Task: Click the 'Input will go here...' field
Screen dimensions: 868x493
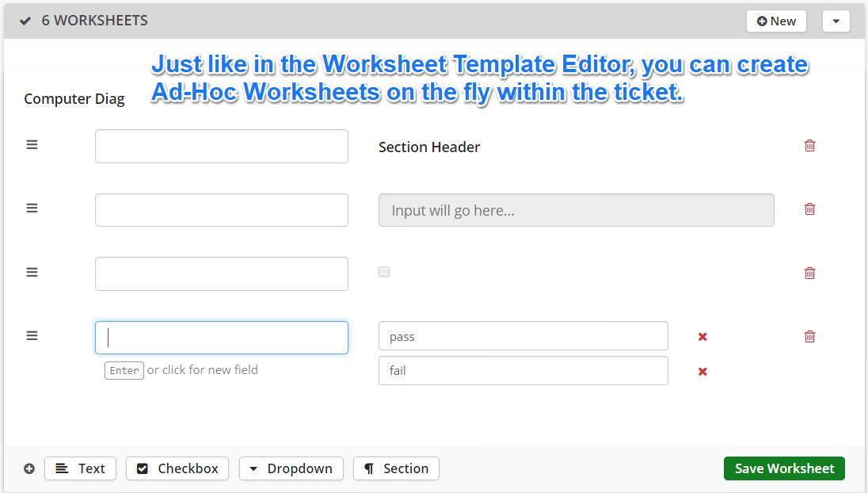Action: pyautogui.click(x=576, y=210)
